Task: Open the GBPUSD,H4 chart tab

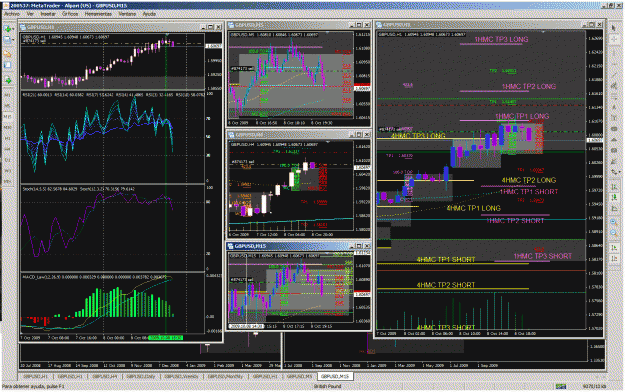Action: click(105, 376)
